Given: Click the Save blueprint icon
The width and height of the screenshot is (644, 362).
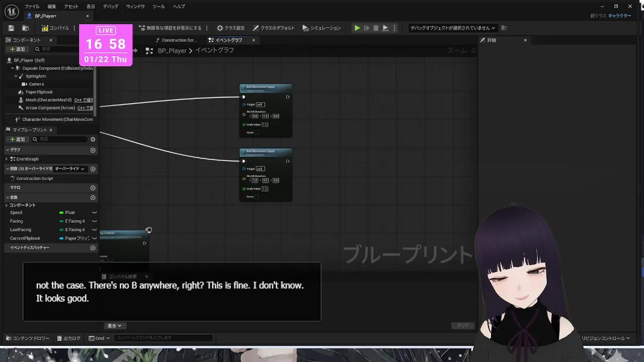Looking at the screenshot, I should [11, 28].
